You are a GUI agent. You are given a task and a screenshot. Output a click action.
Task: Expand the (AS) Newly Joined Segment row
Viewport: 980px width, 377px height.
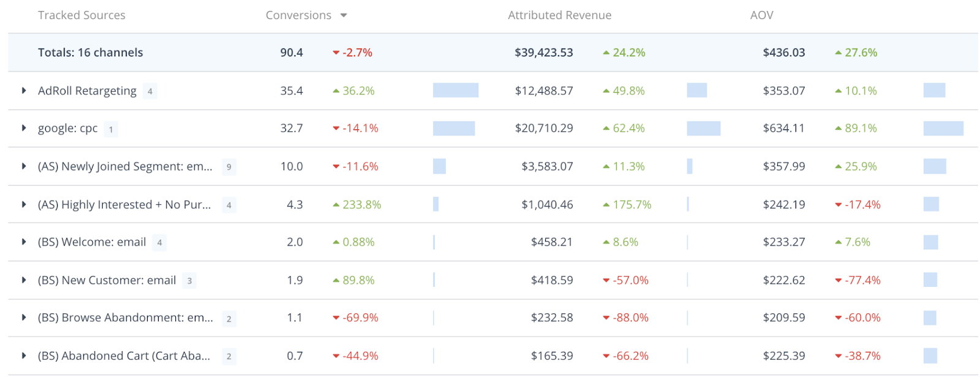tap(24, 166)
